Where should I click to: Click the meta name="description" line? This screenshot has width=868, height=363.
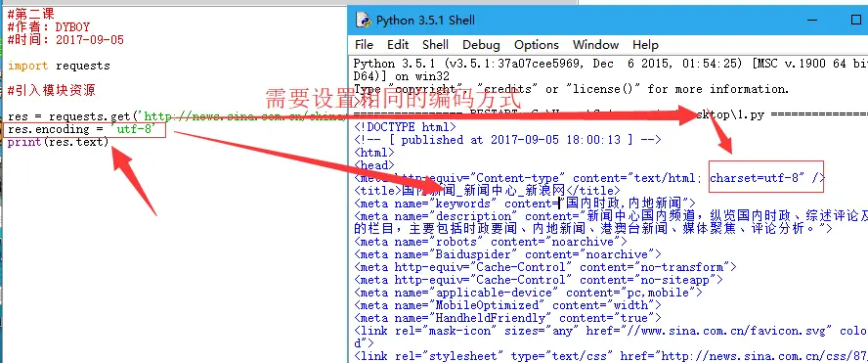pyautogui.click(x=611, y=216)
